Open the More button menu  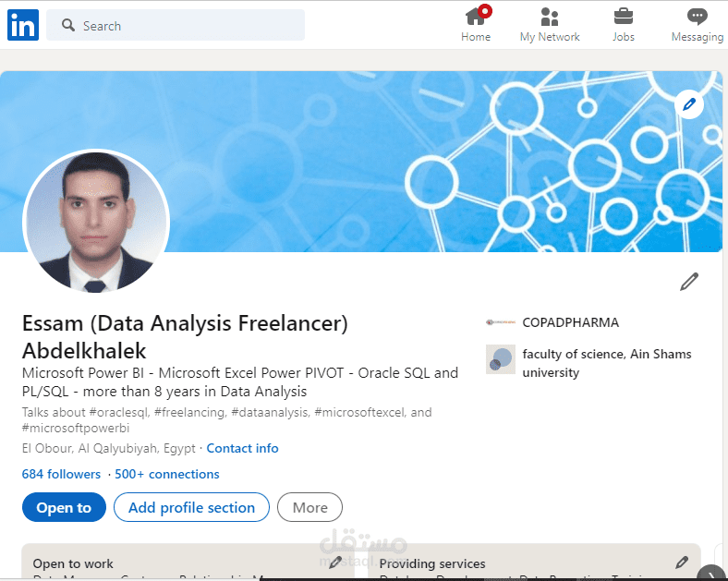[x=310, y=507]
